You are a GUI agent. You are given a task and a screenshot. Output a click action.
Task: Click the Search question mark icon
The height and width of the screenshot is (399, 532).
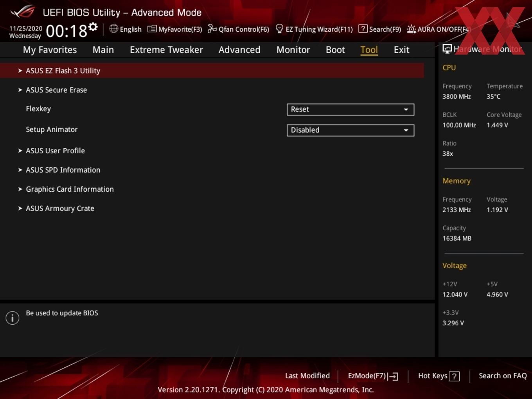[x=363, y=29]
